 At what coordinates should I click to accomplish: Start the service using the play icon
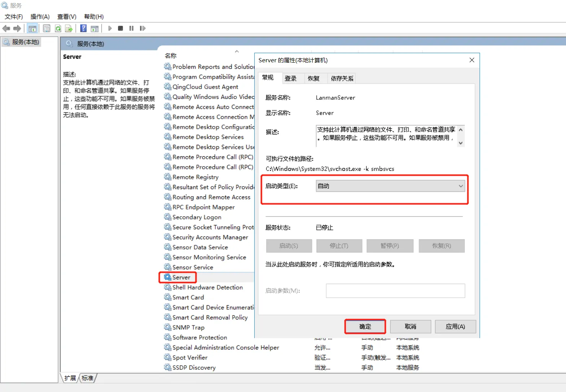(110, 28)
